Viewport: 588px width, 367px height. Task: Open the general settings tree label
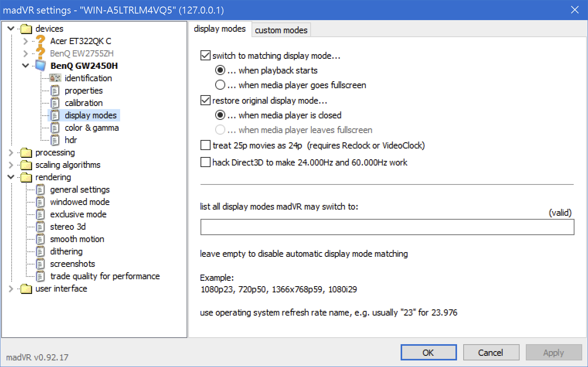[x=80, y=189]
